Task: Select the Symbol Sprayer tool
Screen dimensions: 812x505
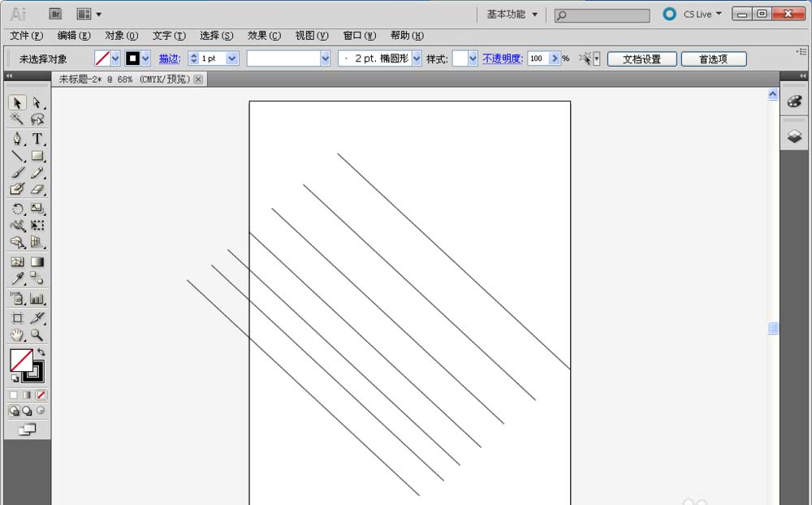Action: (x=17, y=298)
